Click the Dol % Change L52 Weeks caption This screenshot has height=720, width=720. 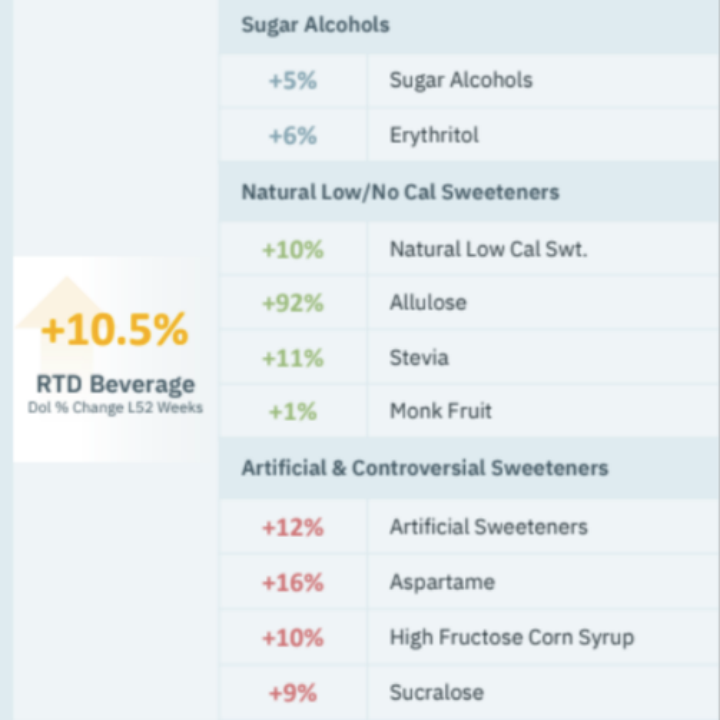click(115, 408)
